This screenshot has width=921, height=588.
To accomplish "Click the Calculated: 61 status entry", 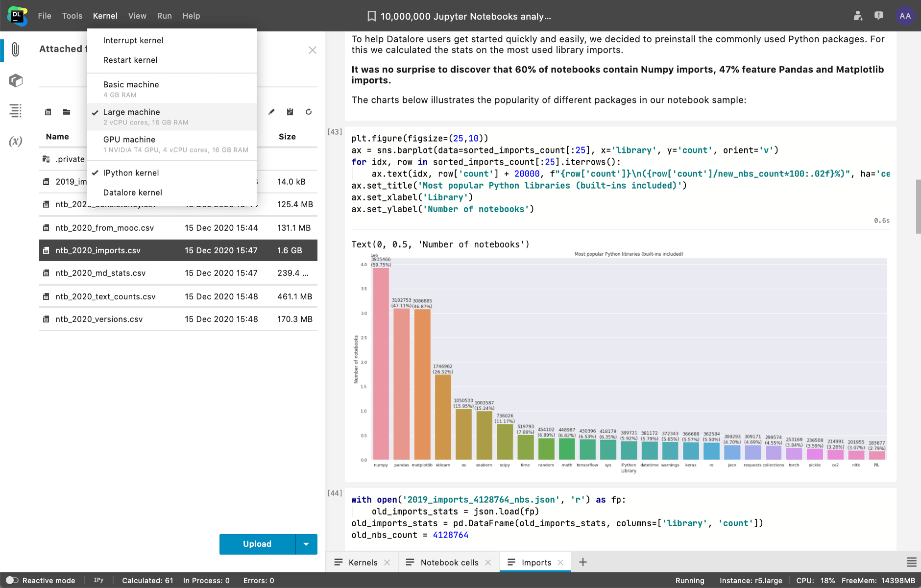I will [147, 580].
